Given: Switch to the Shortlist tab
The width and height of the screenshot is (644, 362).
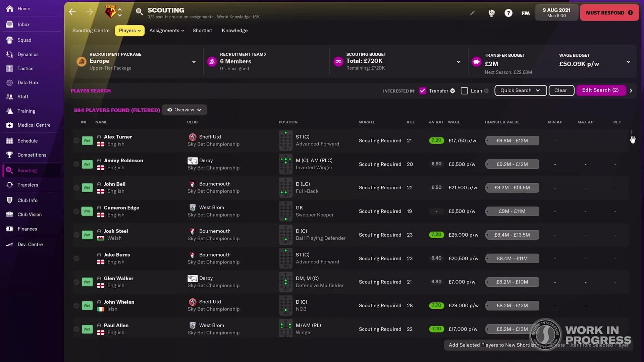Looking at the screenshot, I should pos(202,31).
